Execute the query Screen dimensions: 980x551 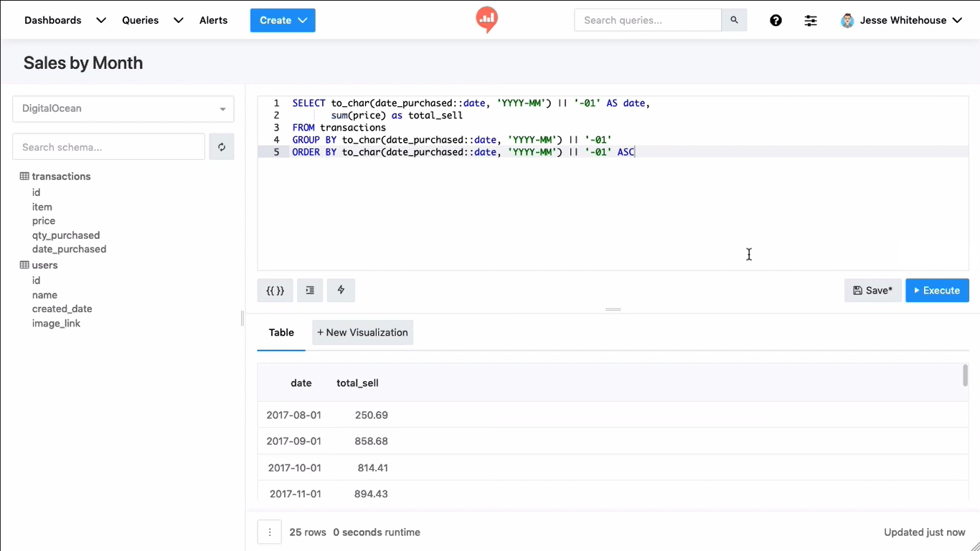(x=937, y=291)
